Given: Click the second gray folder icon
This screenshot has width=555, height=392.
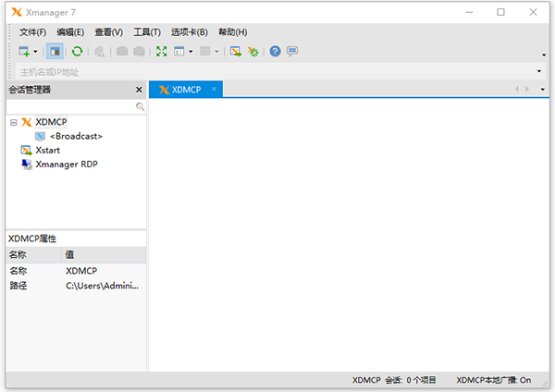Looking at the screenshot, I should 139,52.
